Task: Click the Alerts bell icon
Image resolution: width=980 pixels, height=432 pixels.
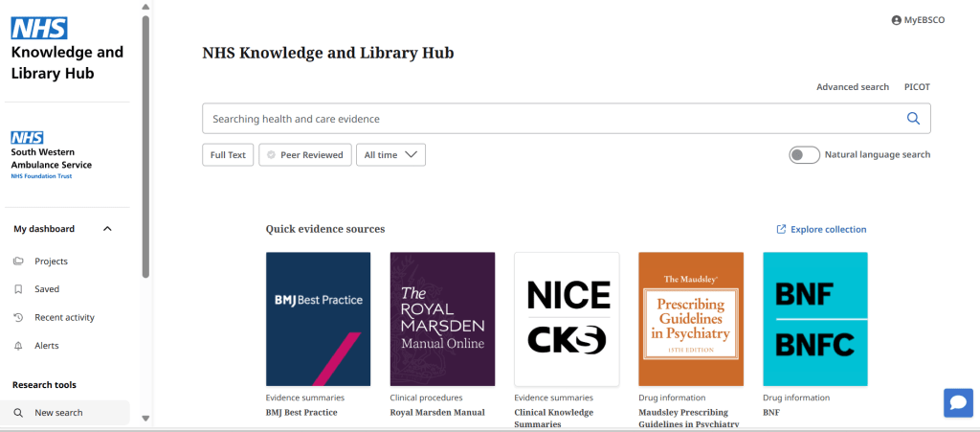Action: pyautogui.click(x=18, y=346)
